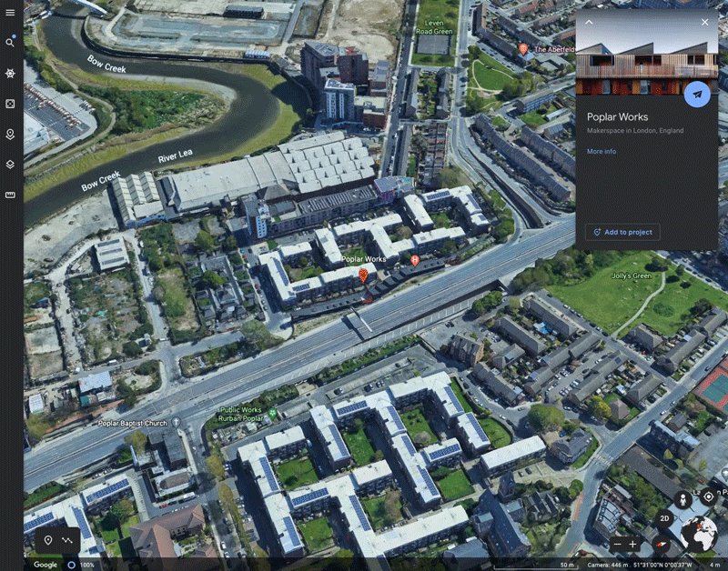Open the Poplar Works photo thumbnail
Image resolution: width=728 pixels, height=571 pixels.
point(647,52)
